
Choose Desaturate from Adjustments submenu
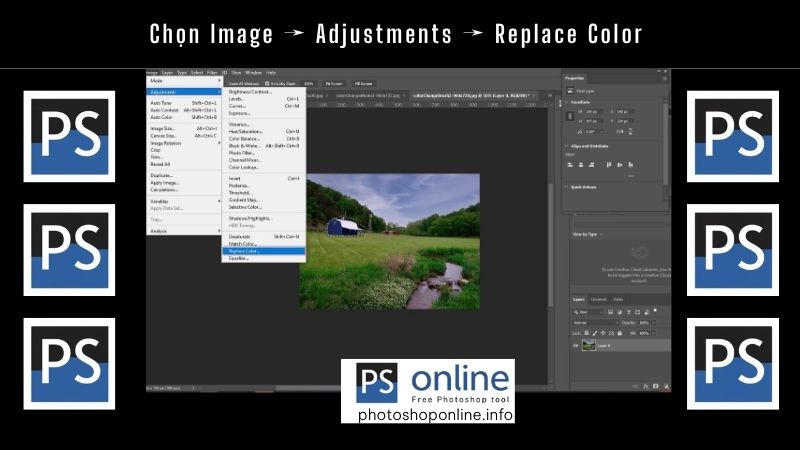coord(264,237)
